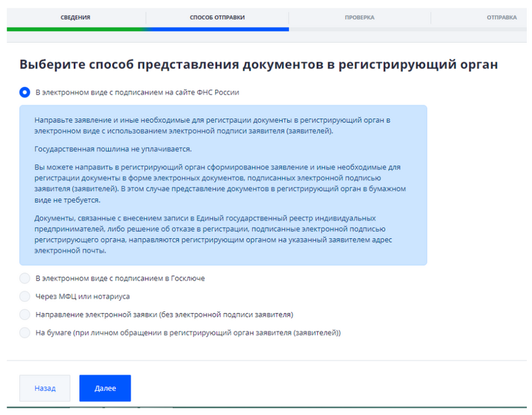Choose signing in Госключ electronically
This screenshot has width=532, height=415.
click(x=25, y=278)
